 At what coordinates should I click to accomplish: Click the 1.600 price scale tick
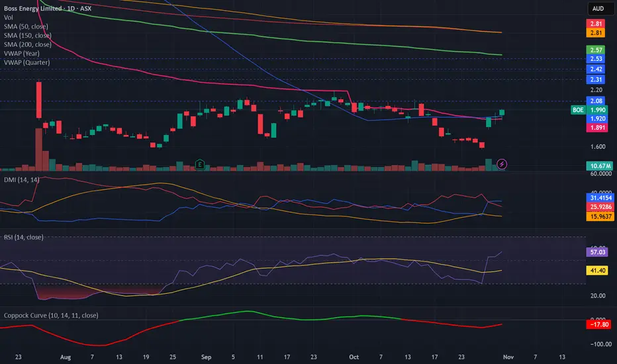click(598, 146)
